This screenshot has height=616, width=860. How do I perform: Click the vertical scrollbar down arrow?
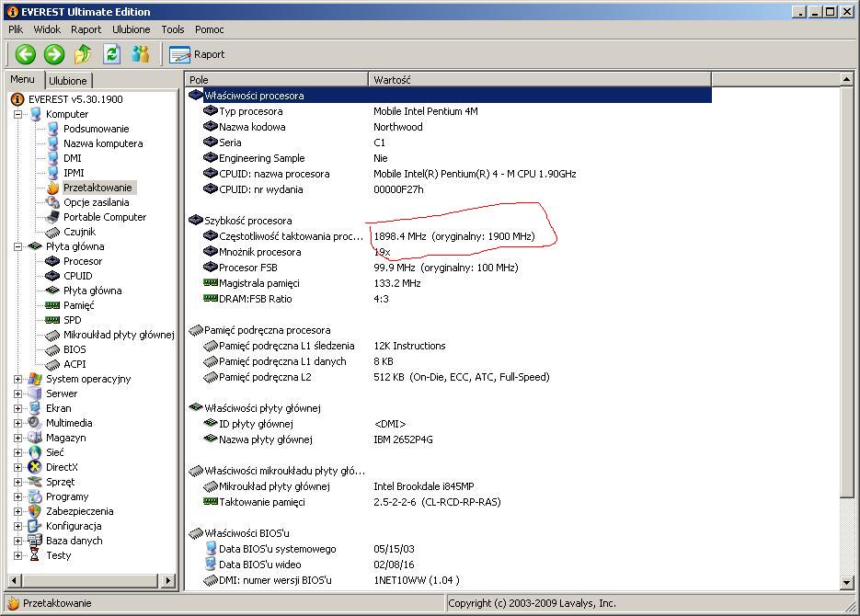847,583
